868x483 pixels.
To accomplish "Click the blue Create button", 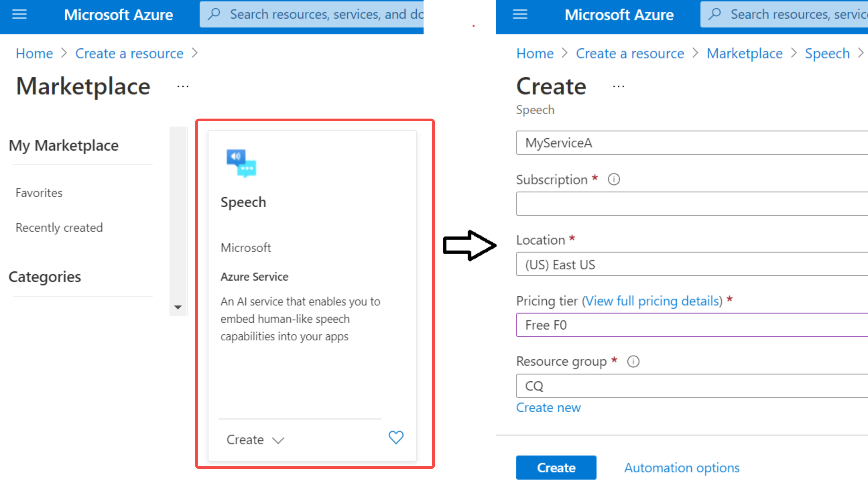I will click(x=556, y=468).
